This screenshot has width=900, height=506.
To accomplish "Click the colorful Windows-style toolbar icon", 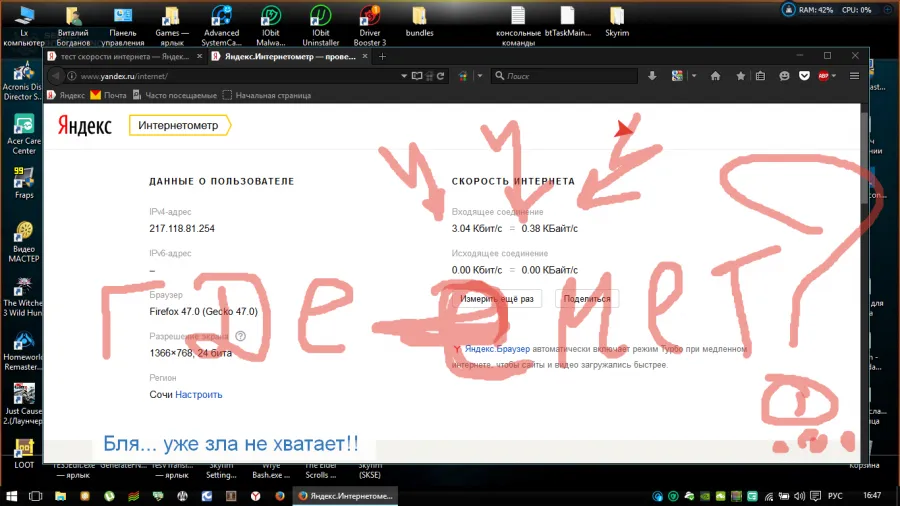I will click(463, 76).
